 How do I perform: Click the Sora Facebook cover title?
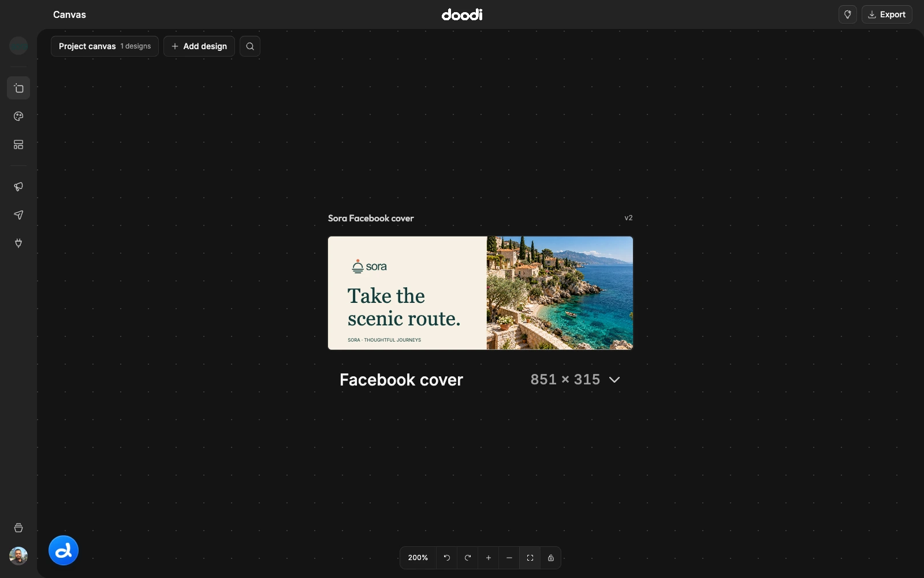coord(371,218)
